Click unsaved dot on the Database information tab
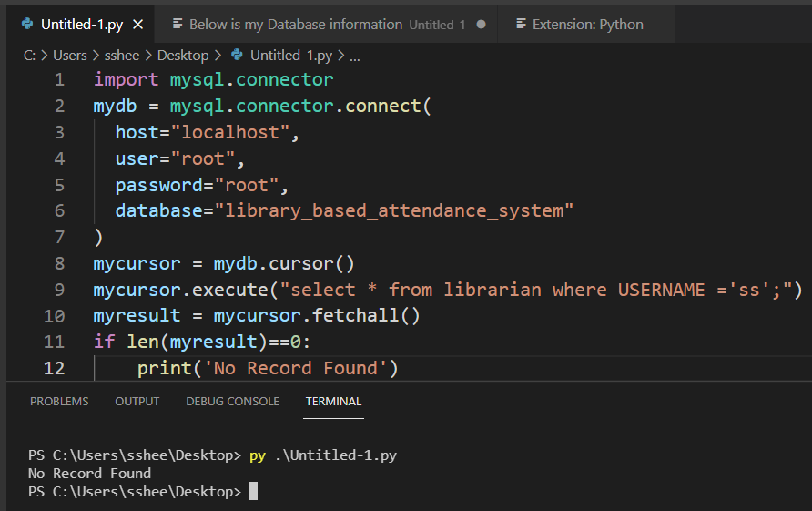 click(x=481, y=25)
